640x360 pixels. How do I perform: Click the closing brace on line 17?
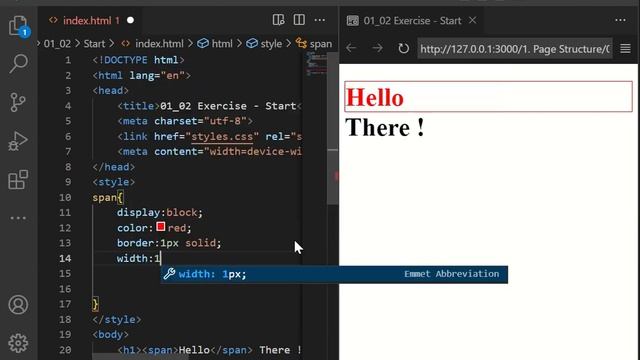point(96,304)
